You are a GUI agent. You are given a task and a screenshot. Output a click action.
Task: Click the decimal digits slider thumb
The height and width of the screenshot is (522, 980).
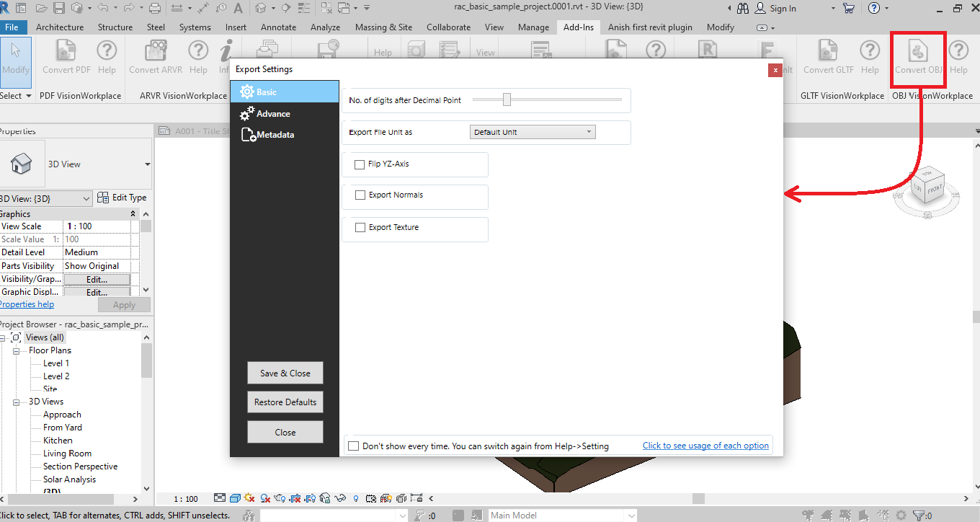(x=507, y=99)
